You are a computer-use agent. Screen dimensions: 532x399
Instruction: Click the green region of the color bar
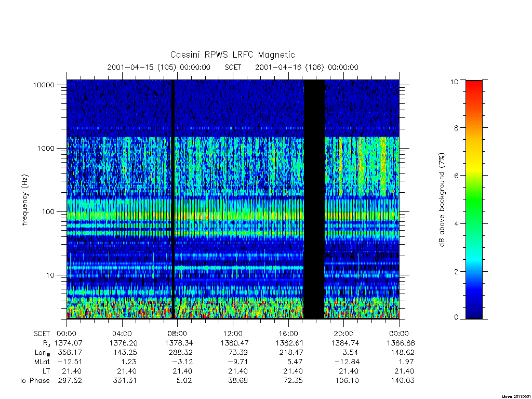click(474, 200)
